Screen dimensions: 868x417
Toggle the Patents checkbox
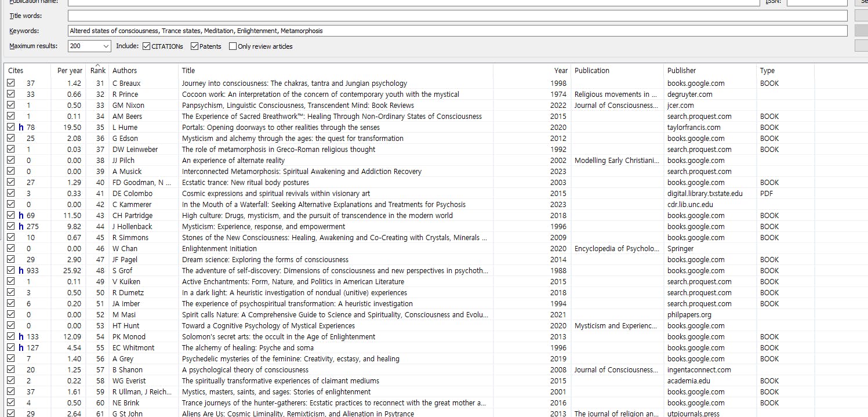pos(194,46)
